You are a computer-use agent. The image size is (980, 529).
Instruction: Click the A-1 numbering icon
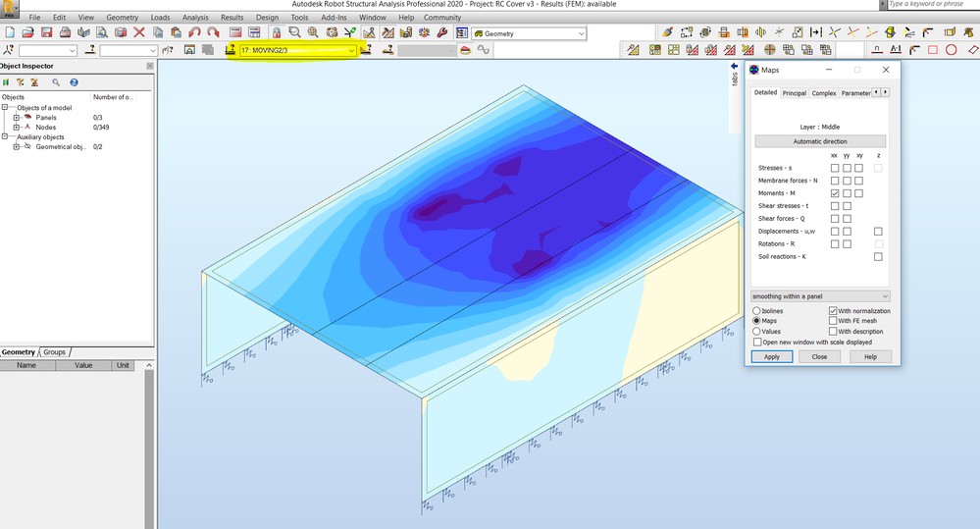tap(896, 50)
